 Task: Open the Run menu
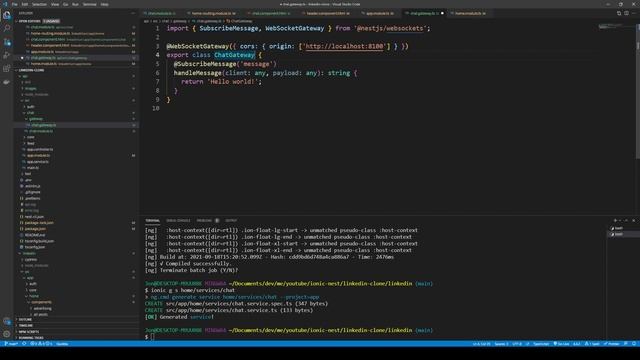[75, 4]
